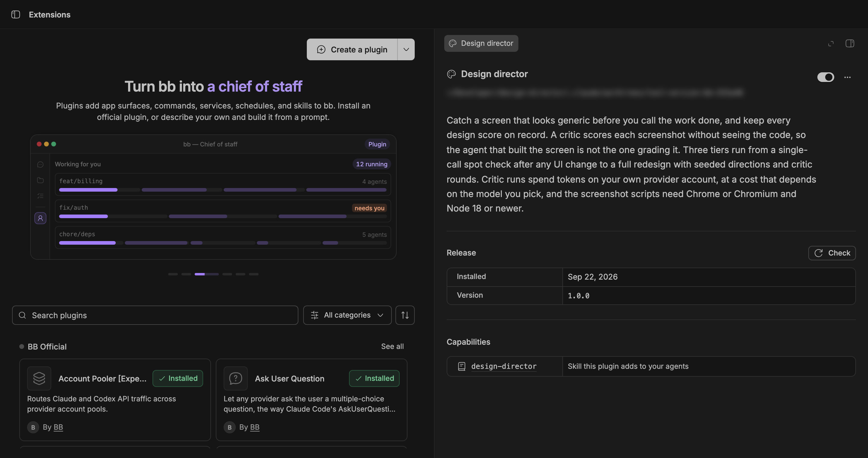
Task: Click the folder icon in preview sidebar
Action: pyautogui.click(x=40, y=180)
